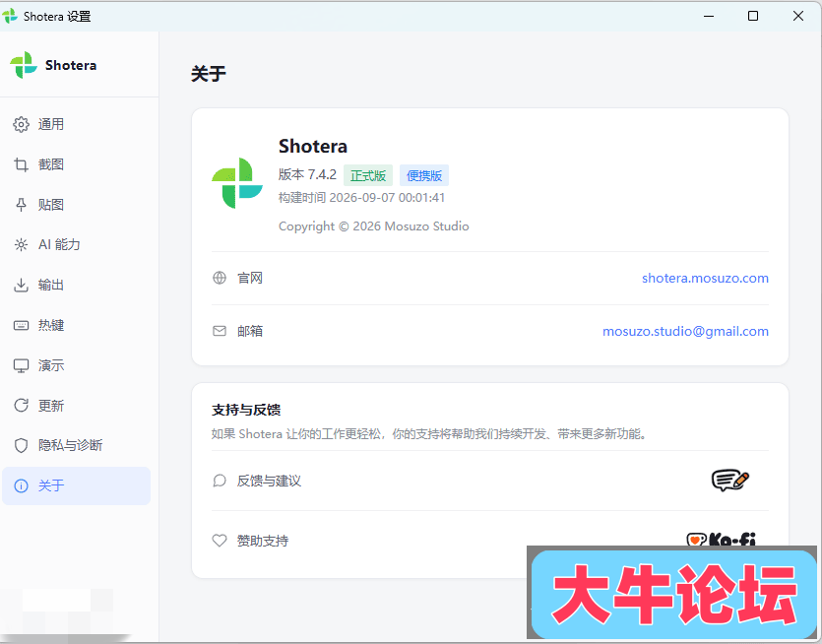Close the Shotera 设置 window
The width and height of the screenshot is (822, 644).
tap(798, 17)
